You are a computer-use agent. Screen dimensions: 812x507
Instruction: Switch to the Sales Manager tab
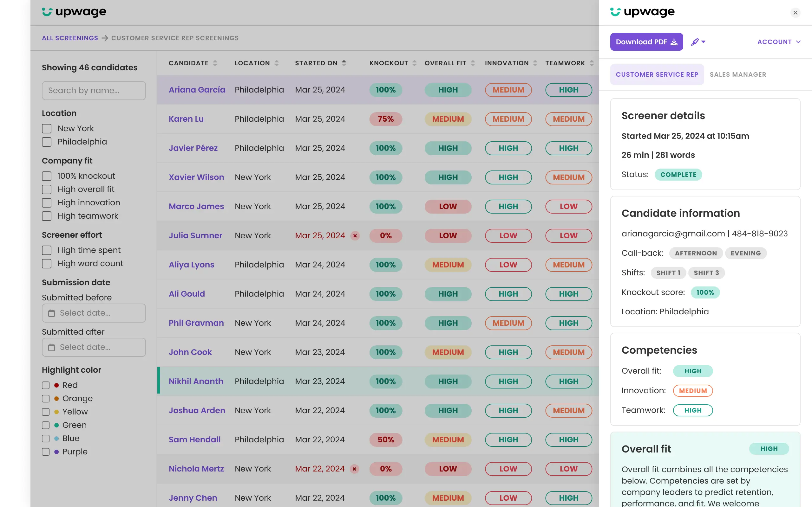[738, 74]
